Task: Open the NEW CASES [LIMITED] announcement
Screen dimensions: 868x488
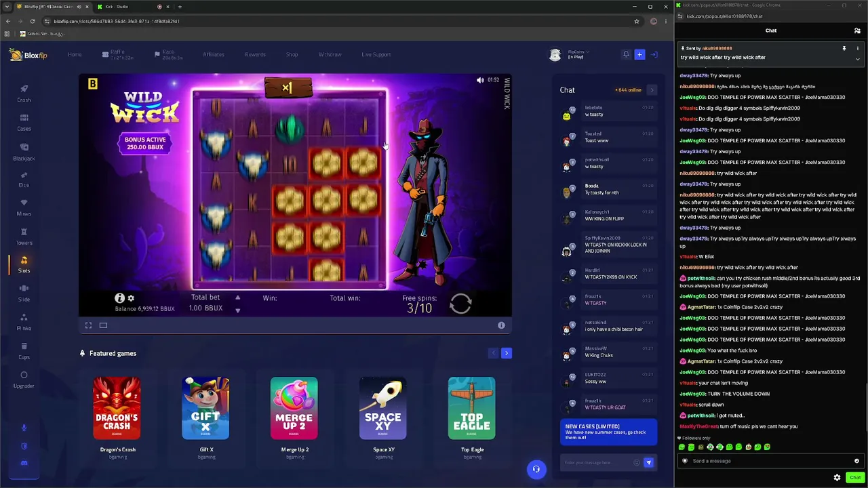Action: coord(609,432)
